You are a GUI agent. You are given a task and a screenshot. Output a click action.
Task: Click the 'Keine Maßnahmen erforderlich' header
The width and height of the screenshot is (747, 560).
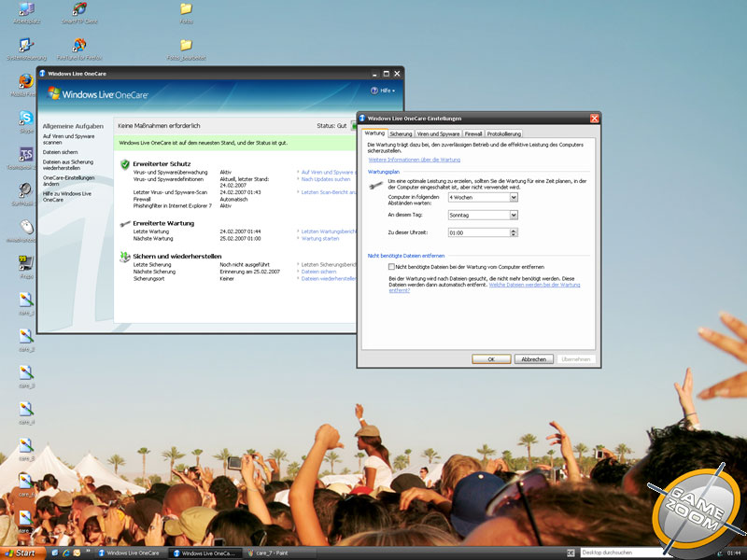coord(159,126)
